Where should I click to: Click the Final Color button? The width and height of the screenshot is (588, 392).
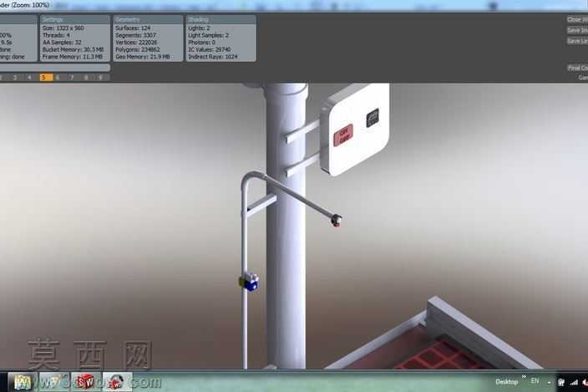(577, 68)
